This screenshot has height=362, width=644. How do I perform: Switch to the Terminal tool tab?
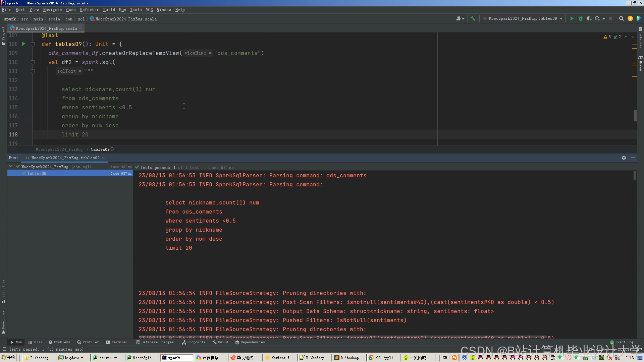117,342
